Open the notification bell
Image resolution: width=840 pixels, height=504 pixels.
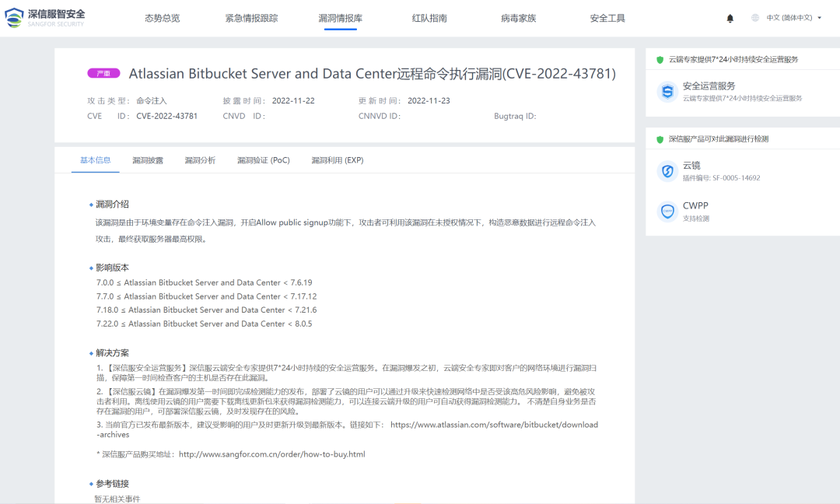pyautogui.click(x=730, y=18)
